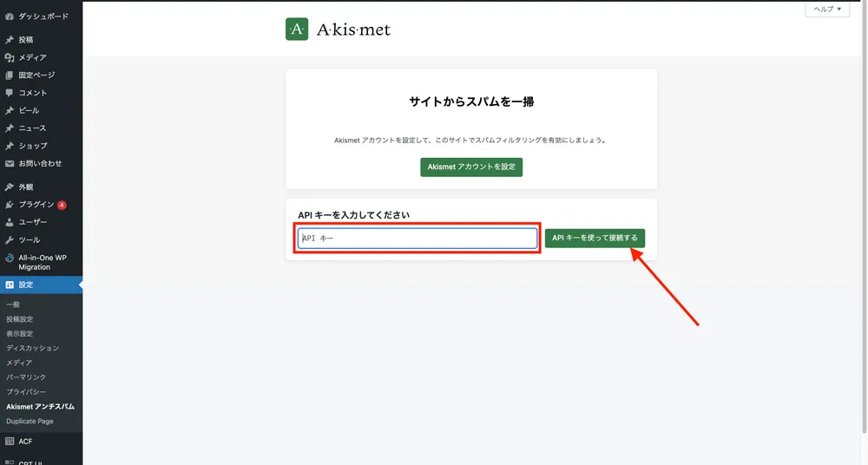
Task: Click the 外観 paintbrush icon
Action: (10, 187)
